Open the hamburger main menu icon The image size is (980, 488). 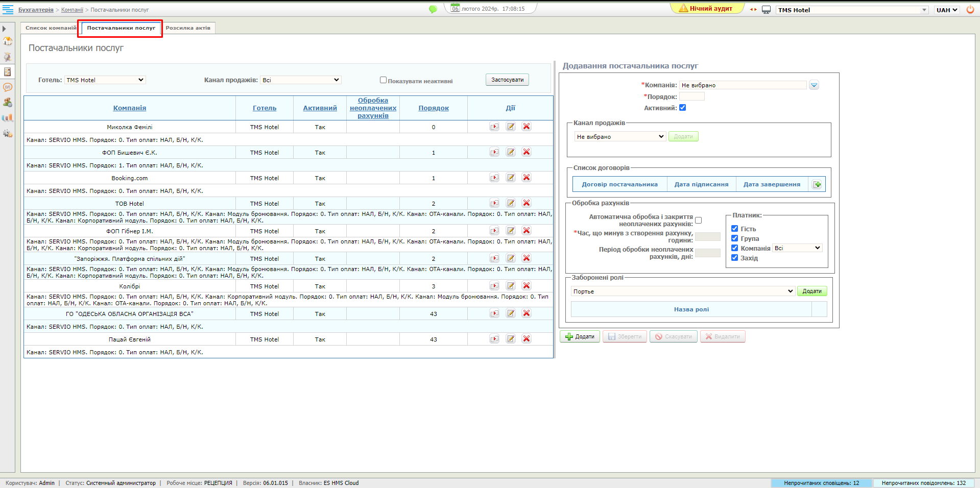[x=8, y=10]
